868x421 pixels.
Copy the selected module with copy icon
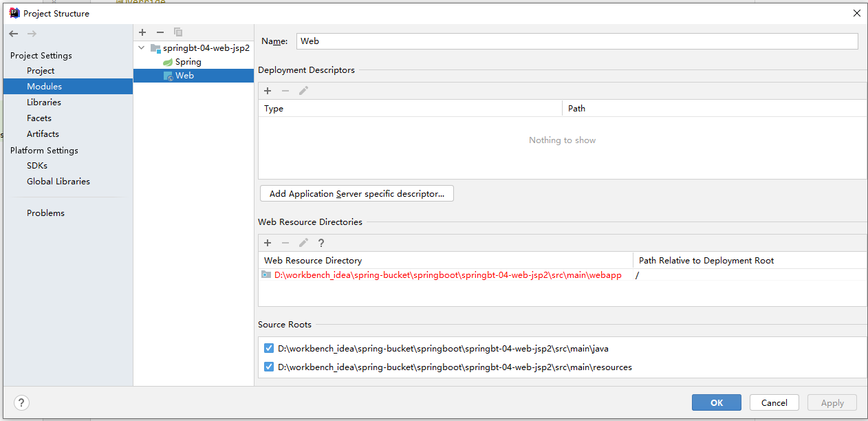click(178, 32)
